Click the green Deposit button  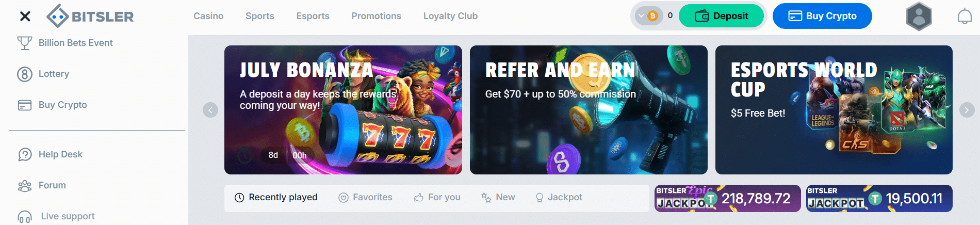tap(721, 16)
